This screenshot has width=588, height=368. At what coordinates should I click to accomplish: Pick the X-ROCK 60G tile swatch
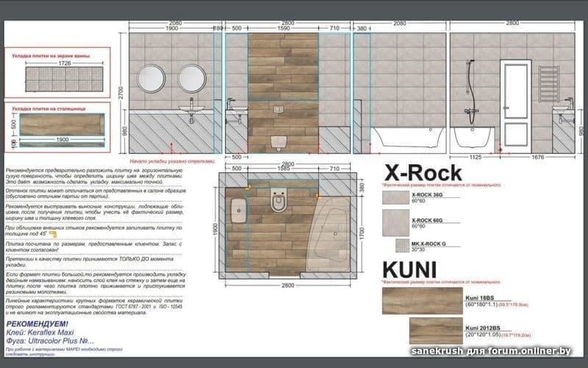point(396,222)
